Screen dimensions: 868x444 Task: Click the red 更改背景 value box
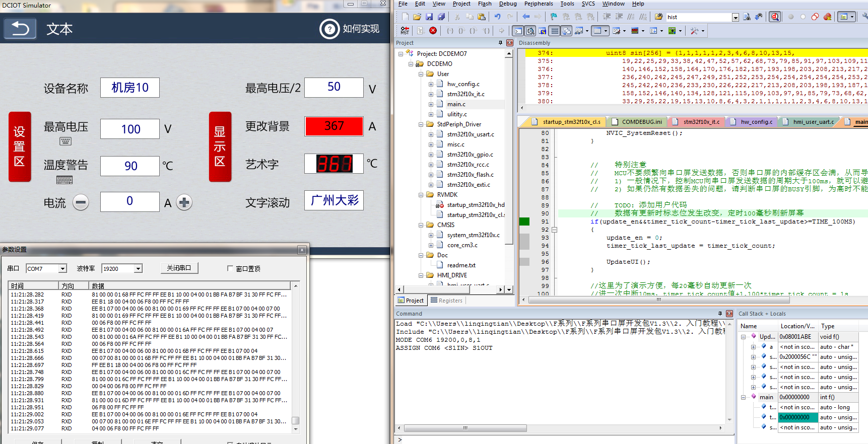coord(333,126)
